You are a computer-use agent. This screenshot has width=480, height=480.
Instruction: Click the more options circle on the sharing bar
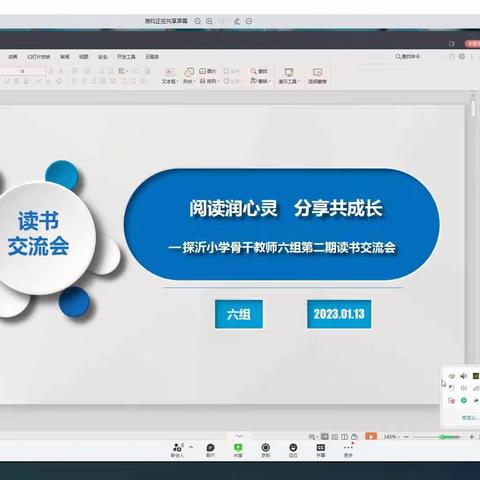coord(249,21)
